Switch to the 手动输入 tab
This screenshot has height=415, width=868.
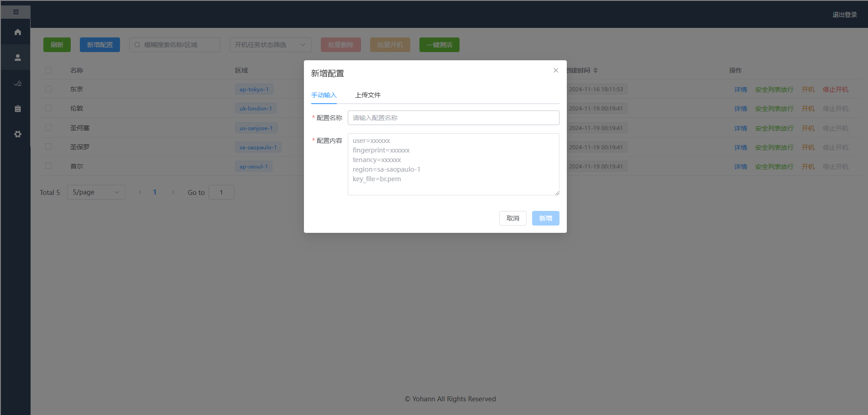click(324, 95)
